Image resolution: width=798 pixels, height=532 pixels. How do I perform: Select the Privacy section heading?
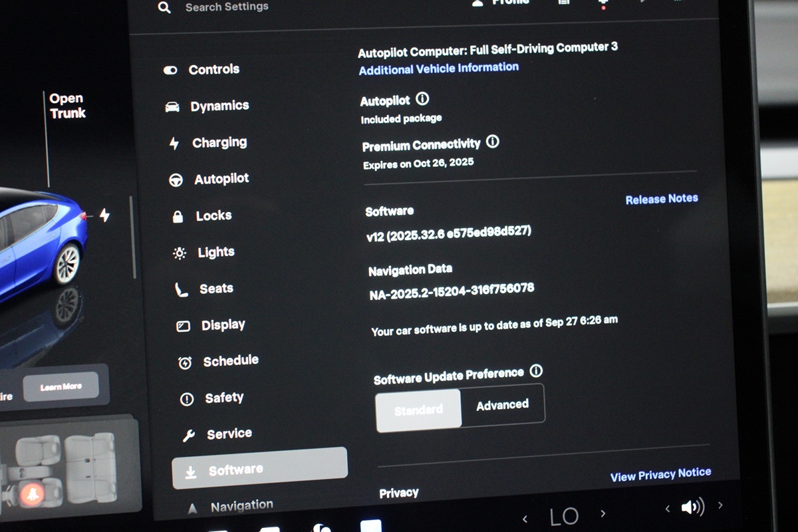coord(399,493)
